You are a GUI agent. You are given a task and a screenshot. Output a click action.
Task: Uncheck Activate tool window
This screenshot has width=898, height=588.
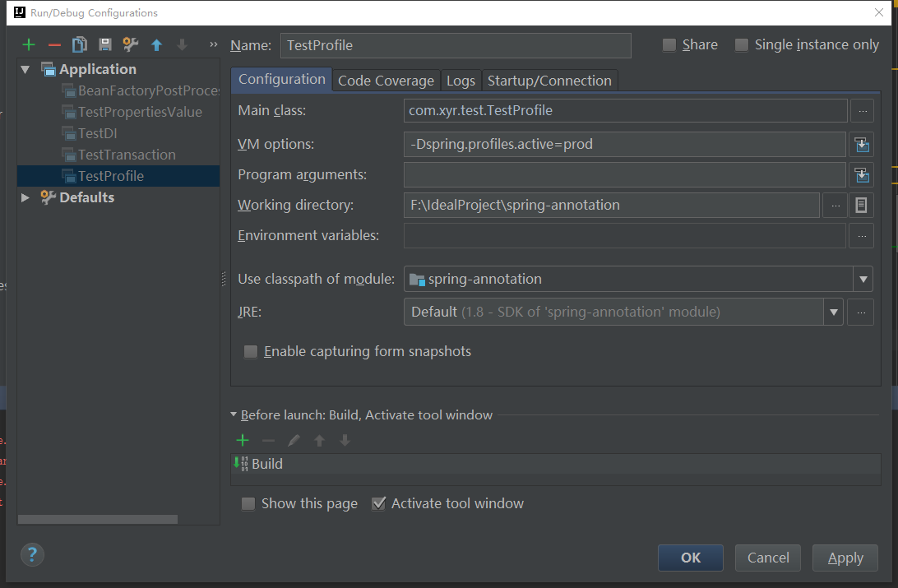click(379, 503)
